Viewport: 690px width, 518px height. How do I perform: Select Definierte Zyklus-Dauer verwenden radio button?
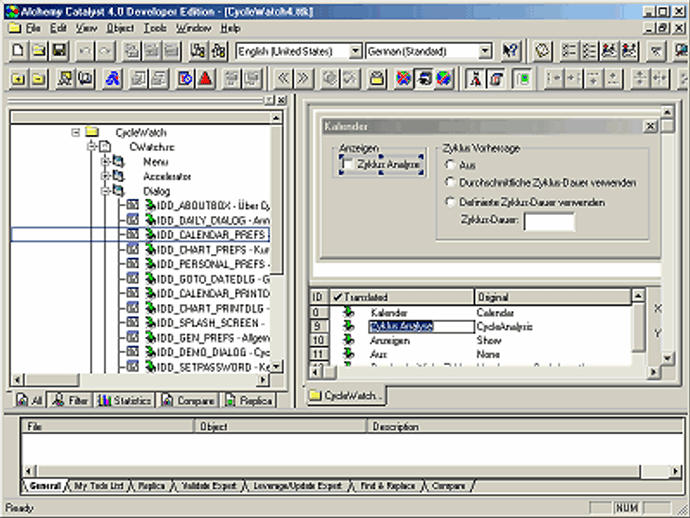coord(450,202)
